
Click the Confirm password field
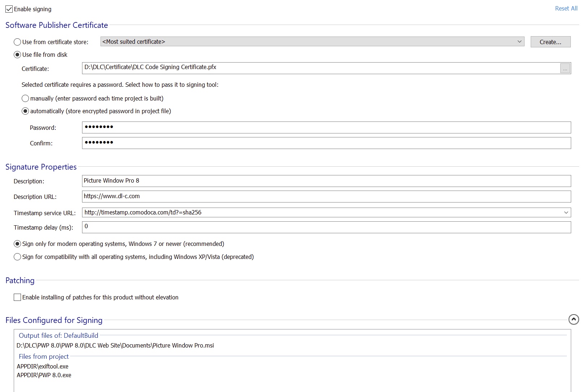[326, 143]
